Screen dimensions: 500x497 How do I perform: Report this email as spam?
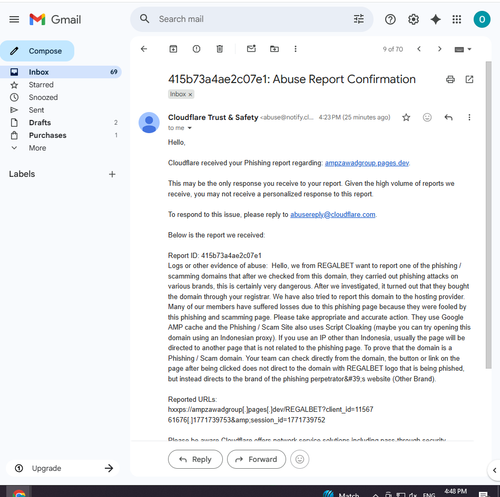pyautogui.click(x=196, y=49)
